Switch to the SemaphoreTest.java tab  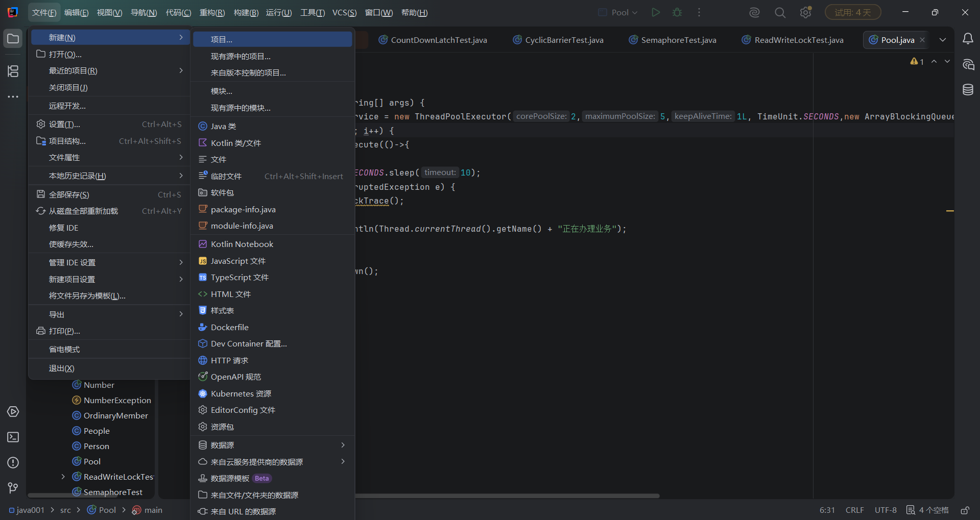[673, 40]
